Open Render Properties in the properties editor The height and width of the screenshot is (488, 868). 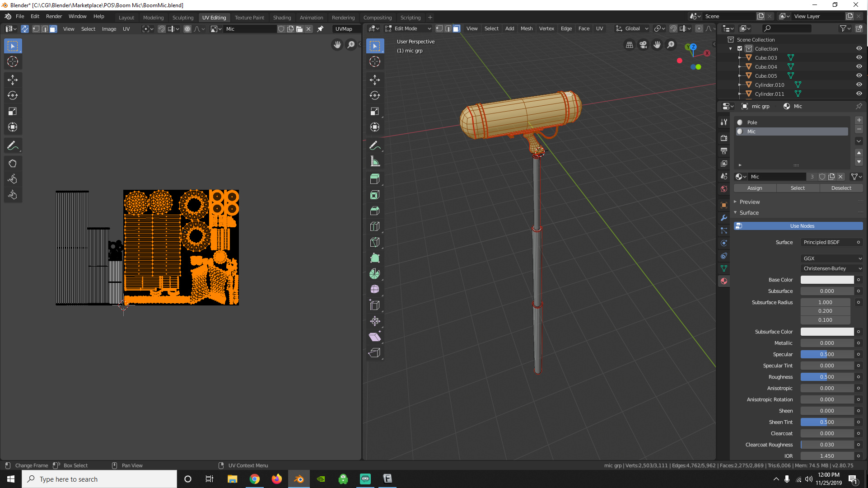pos(724,138)
